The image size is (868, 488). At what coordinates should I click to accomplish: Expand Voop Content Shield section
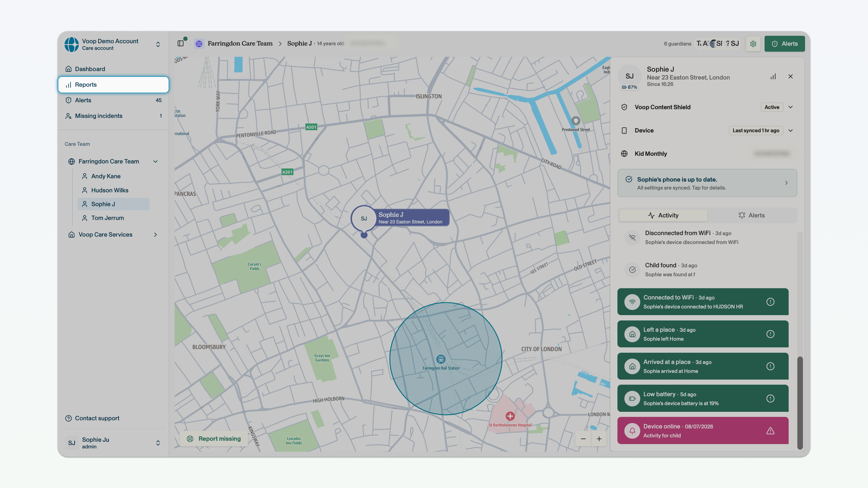(790, 107)
